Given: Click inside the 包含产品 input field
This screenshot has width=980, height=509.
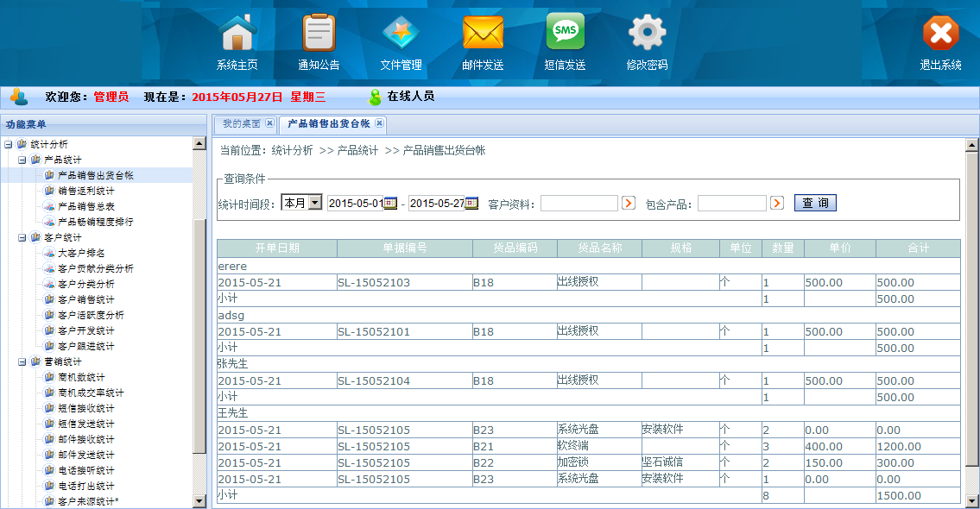Looking at the screenshot, I should [731, 204].
